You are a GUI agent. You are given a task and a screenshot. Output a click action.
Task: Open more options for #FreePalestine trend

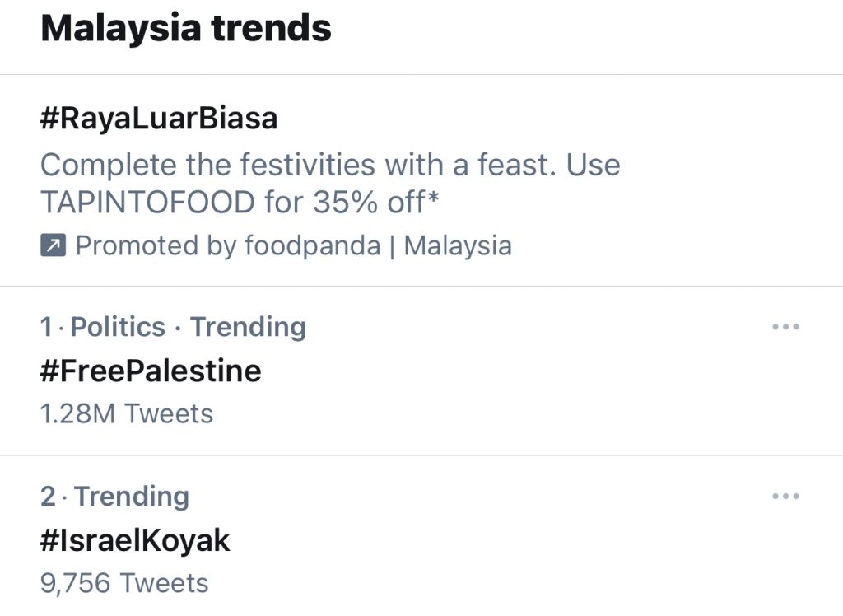tap(785, 327)
